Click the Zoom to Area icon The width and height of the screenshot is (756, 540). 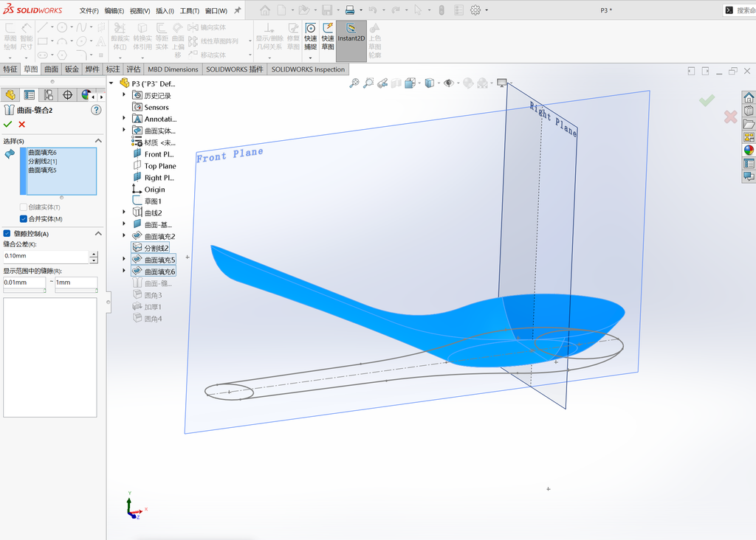(x=368, y=83)
